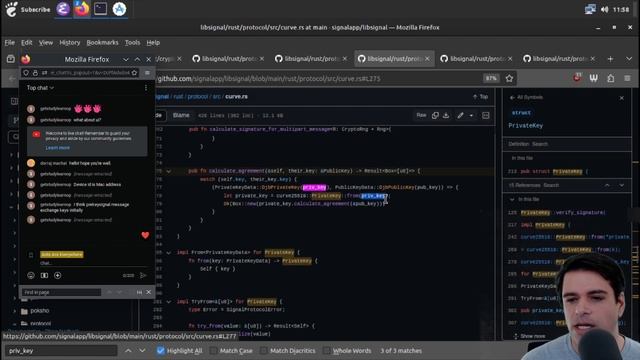This screenshot has width=640, height=360.
Task: Click the Find in page field in popup
Action: 61,292
